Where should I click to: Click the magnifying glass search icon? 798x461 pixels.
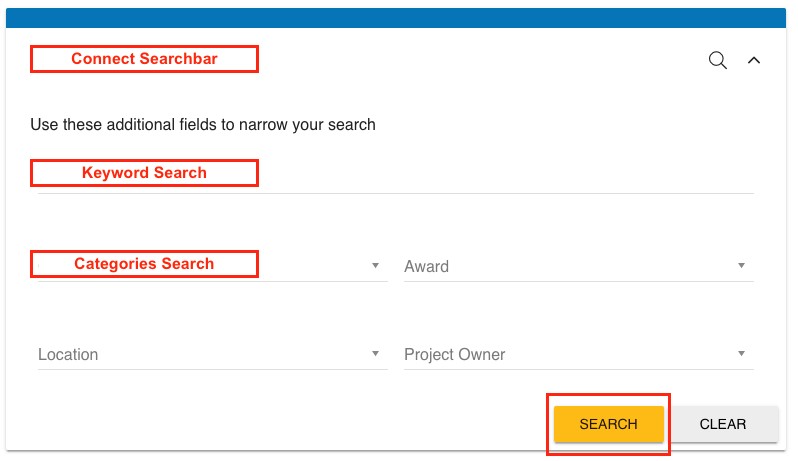click(x=717, y=60)
